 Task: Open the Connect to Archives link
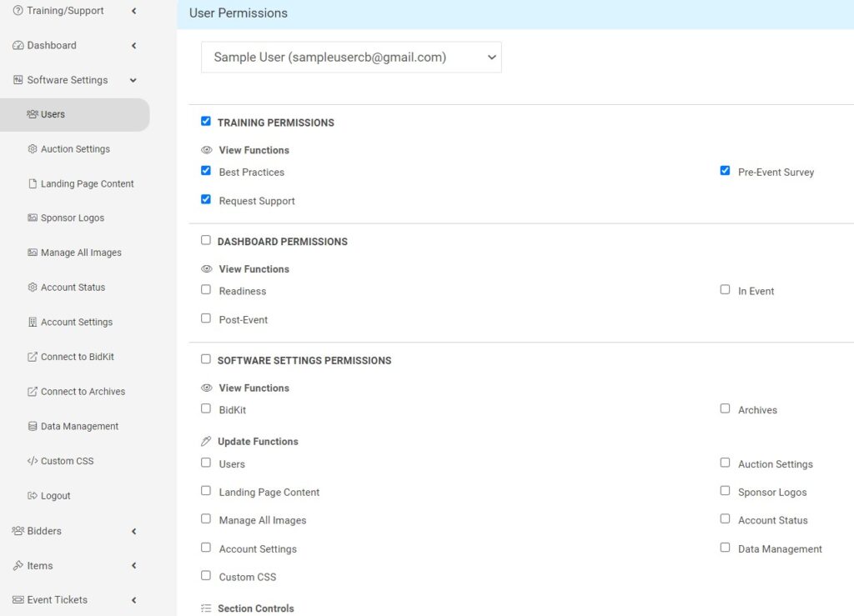pos(83,392)
